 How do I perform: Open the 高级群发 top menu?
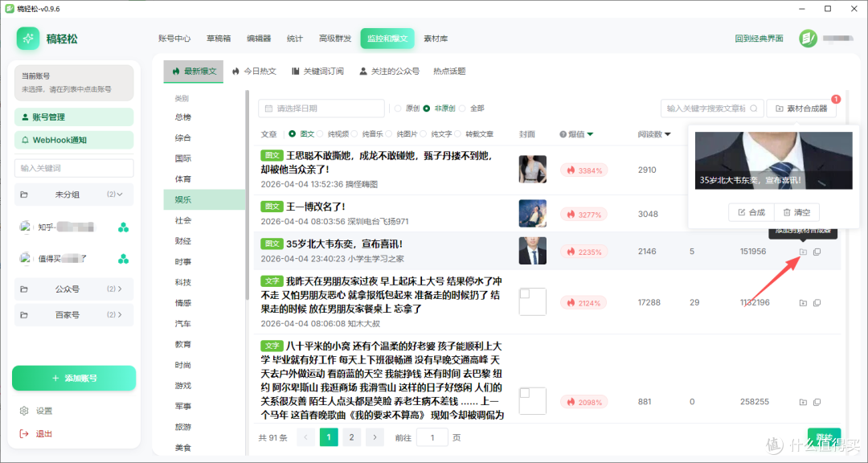pos(335,39)
